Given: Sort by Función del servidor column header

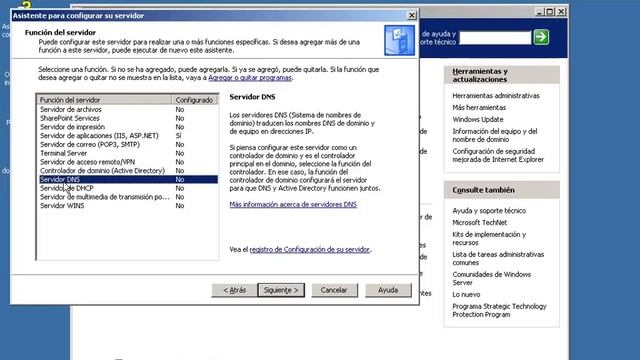Looking at the screenshot, I should point(104,100).
